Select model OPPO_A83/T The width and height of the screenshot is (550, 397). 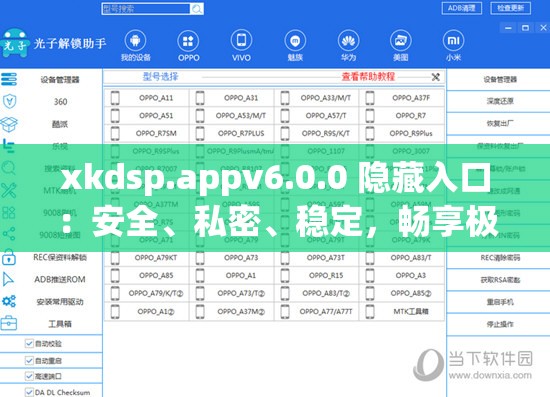(411, 258)
